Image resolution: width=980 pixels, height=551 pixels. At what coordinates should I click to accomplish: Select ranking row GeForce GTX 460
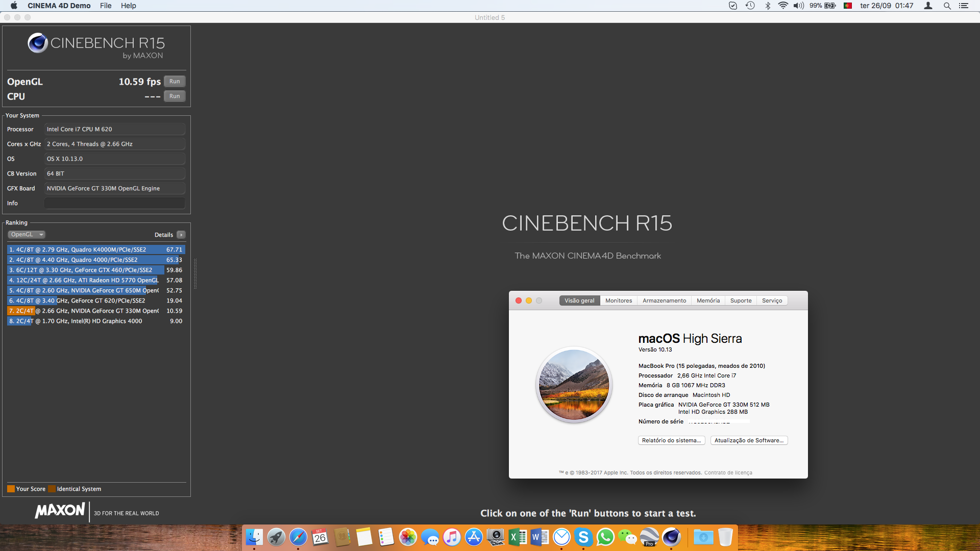click(x=96, y=270)
